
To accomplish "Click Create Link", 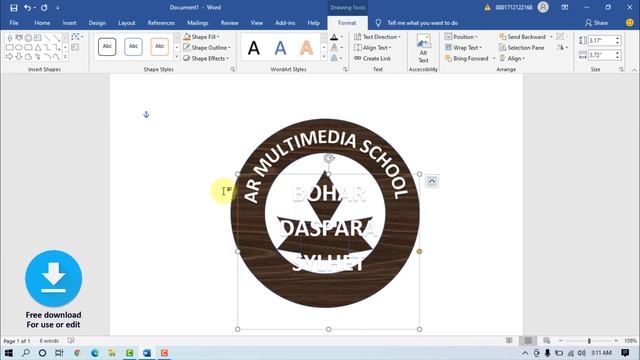I will click(x=372, y=58).
